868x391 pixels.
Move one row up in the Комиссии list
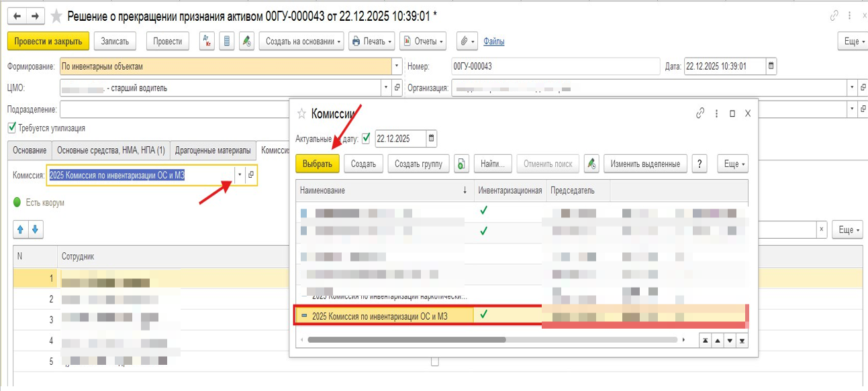click(718, 341)
